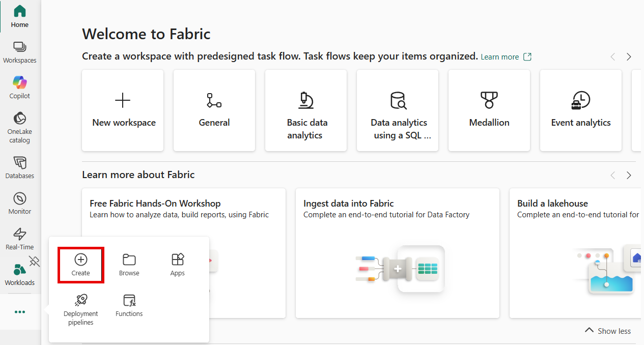
Task: Click next arrow for task flow cards
Action: 629,57
